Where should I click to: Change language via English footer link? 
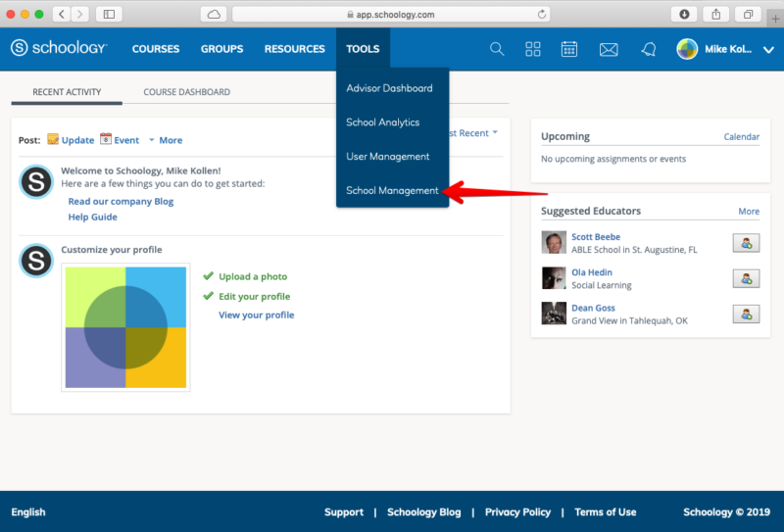pyautogui.click(x=28, y=512)
